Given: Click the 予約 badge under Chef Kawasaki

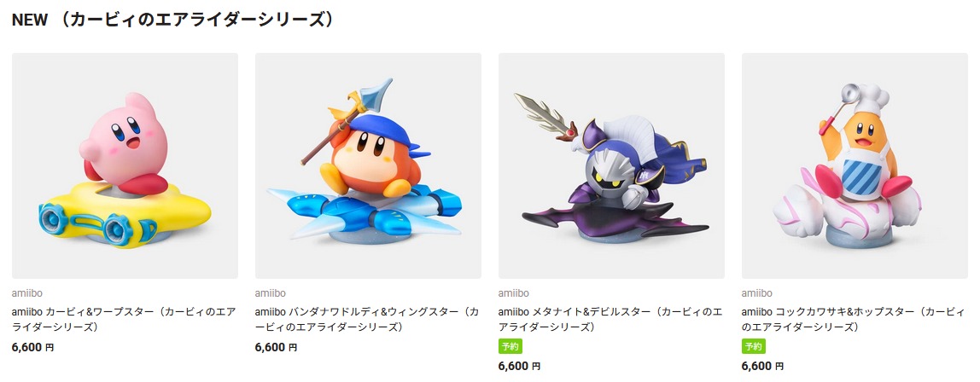Looking at the screenshot, I should point(753,346).
